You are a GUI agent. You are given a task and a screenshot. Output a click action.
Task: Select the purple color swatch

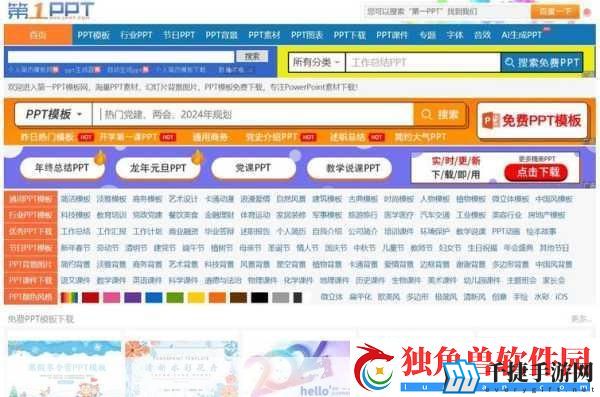point(132,297)
